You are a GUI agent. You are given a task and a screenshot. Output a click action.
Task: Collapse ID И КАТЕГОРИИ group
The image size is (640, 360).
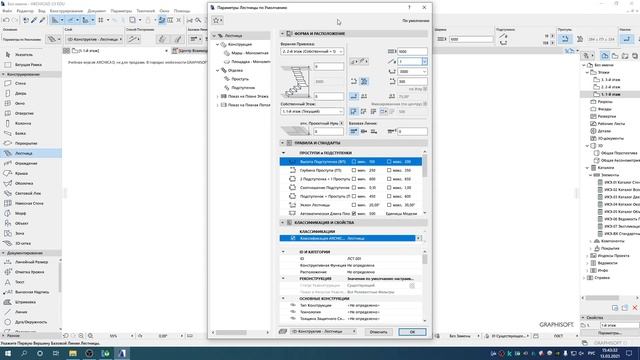click(283, 252)
